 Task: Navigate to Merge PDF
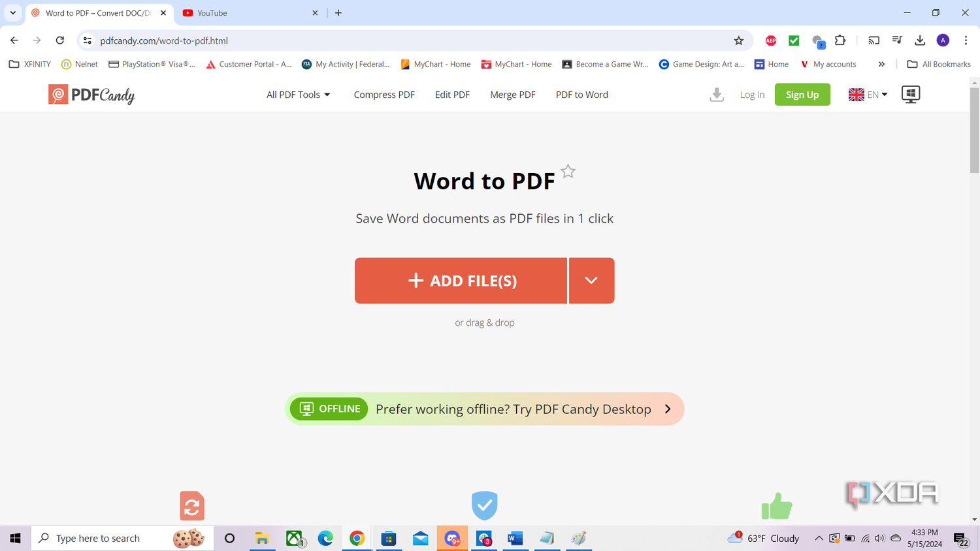pyautogui.click(x=513, y=95)
